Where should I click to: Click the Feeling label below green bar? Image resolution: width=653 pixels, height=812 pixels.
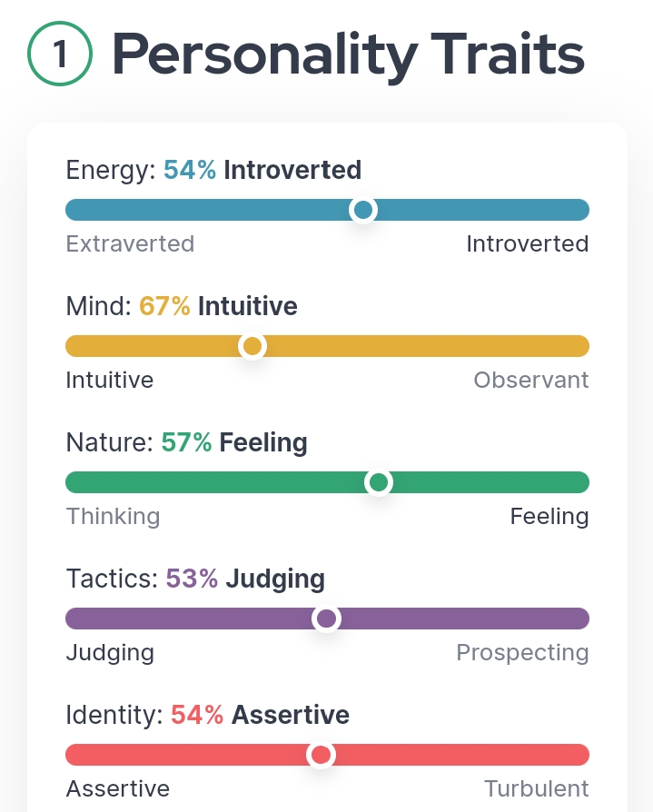[549, 517]
